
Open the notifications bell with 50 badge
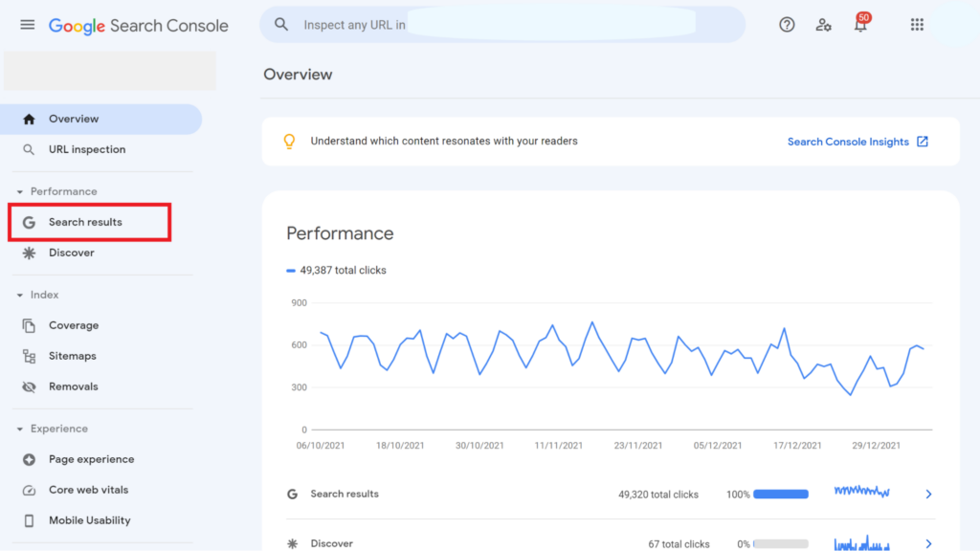861,23
